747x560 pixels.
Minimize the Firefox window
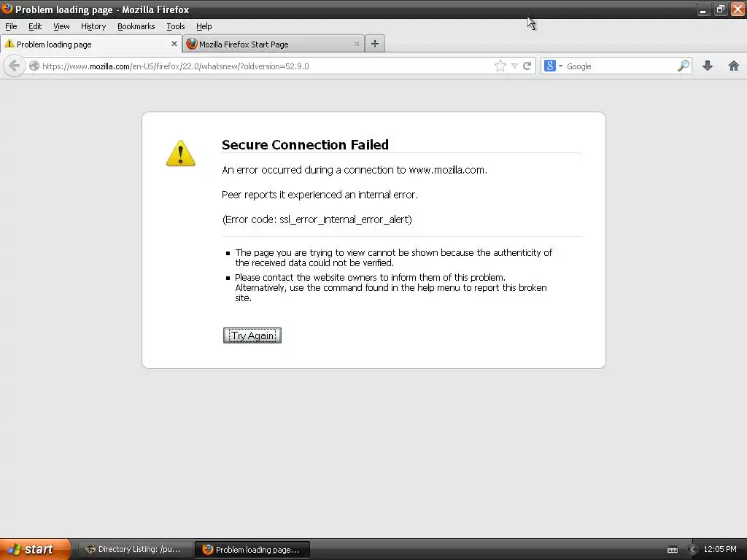(703, 9)
